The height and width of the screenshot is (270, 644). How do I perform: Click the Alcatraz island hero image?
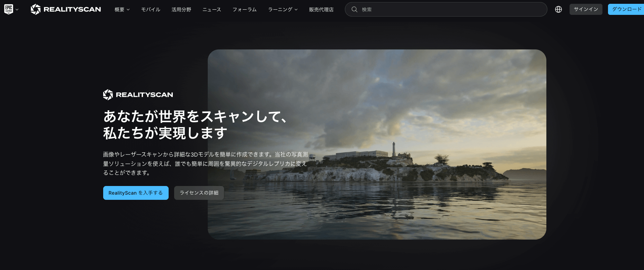point(377,145)
